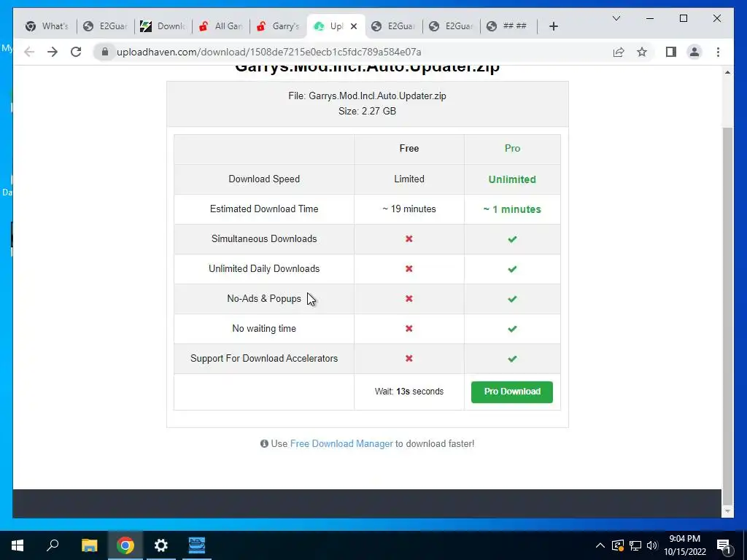Open the Chrome profile avatar

[x=694, y=52]
